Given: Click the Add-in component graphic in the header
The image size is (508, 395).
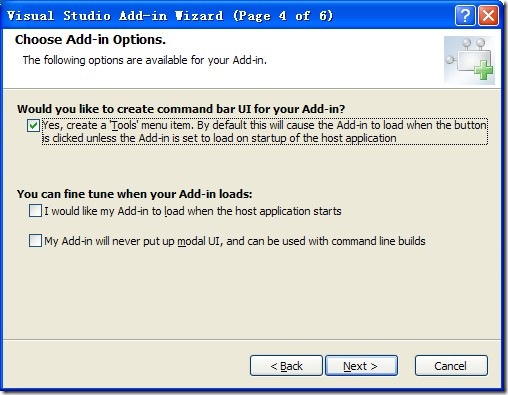Looking at the screenshot, I should pyautogui.click(x=469, y=60).
